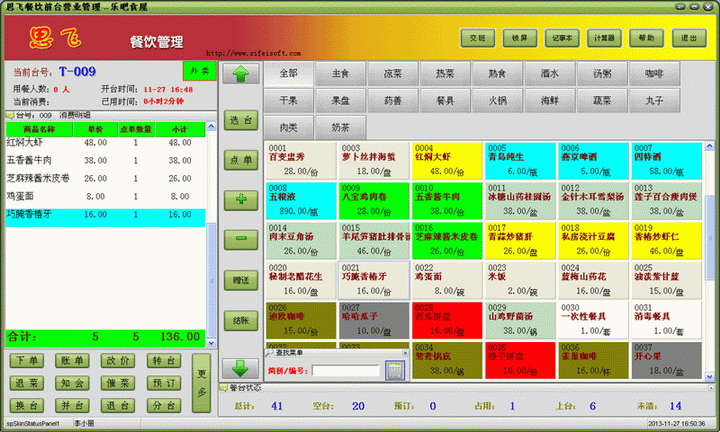The height and width of the screenshot is (432, 720).
Task: Close the 查找菜单 search panel
Action: coord(405,353)
